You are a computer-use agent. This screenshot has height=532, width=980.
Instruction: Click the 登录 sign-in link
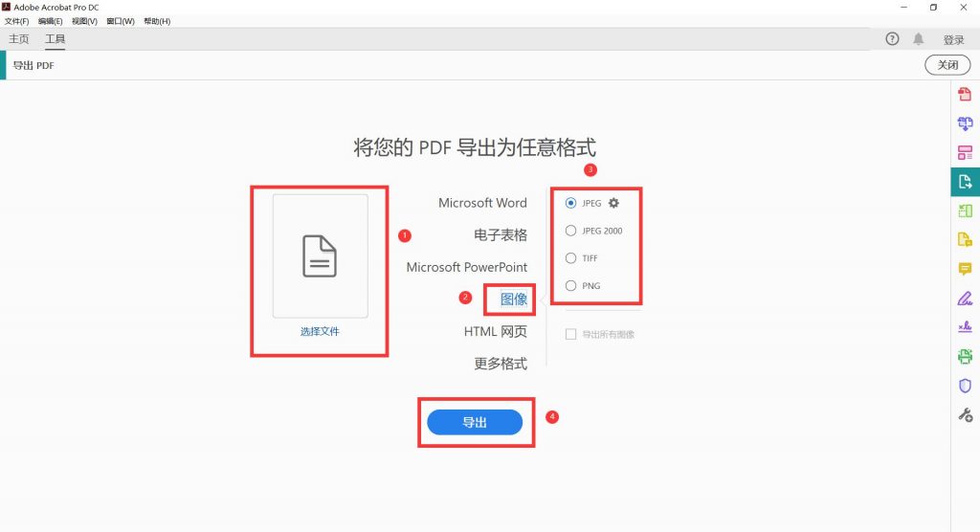pyautogui.click(x=954, y=39)
